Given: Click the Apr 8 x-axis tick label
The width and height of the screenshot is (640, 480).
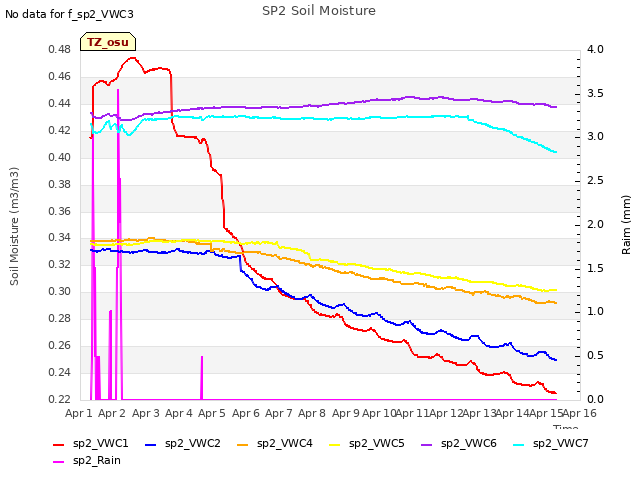Looking at the screenshot, I should click(312, 413).
